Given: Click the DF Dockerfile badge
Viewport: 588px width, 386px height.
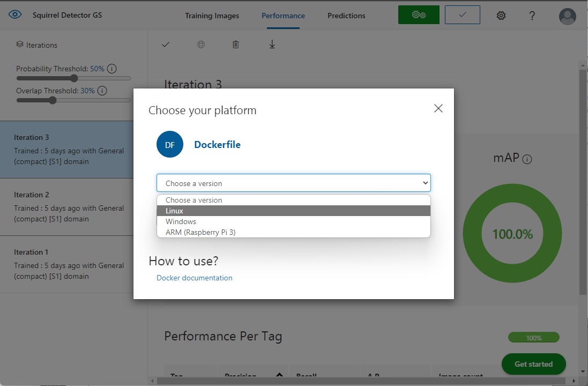Looking at the screenshot, I should [x=170, y=144].
